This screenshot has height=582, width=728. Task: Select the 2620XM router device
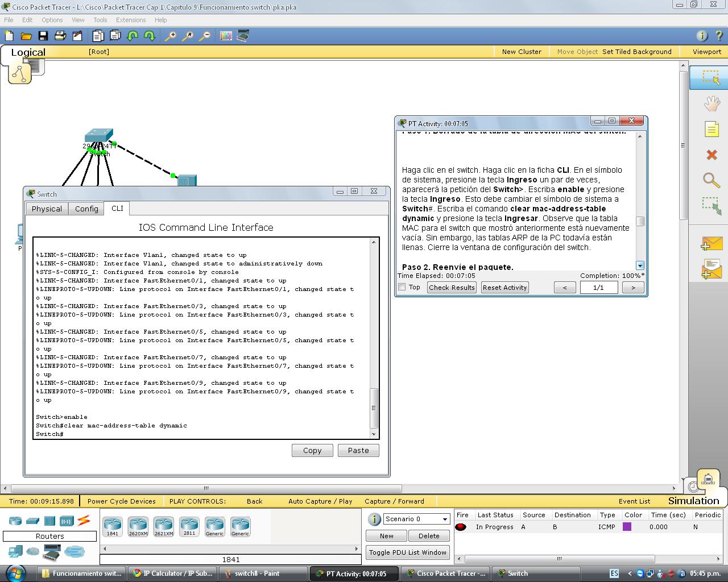[138, 526]
